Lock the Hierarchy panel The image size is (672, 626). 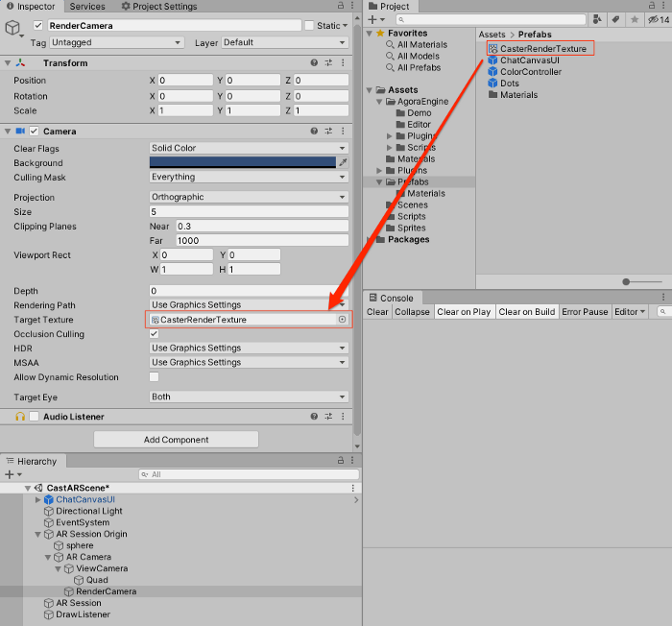pyautogui.click(x=341, y=460)
